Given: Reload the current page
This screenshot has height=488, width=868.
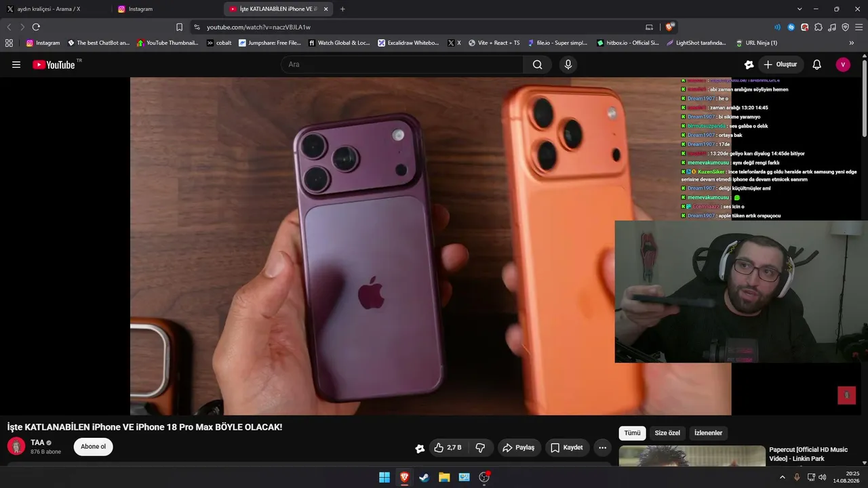Looking at the screenshot, I should (x=36, y=27).
